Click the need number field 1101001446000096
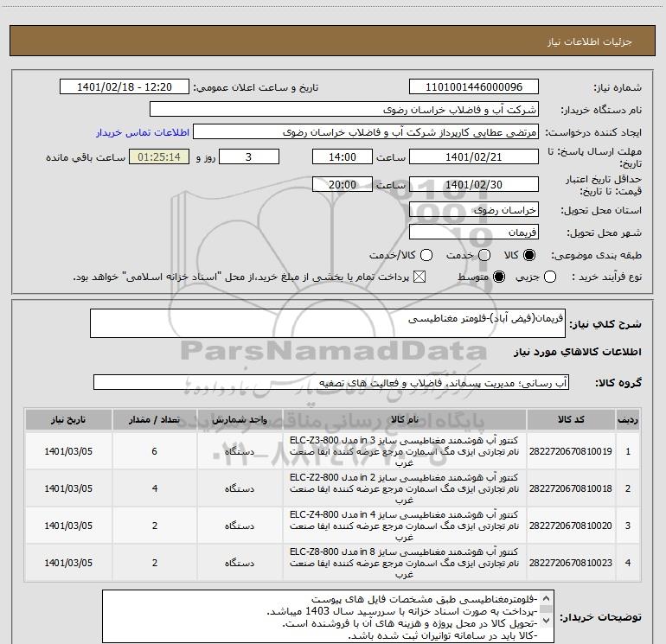666x644 pixels. click(474, 87)
